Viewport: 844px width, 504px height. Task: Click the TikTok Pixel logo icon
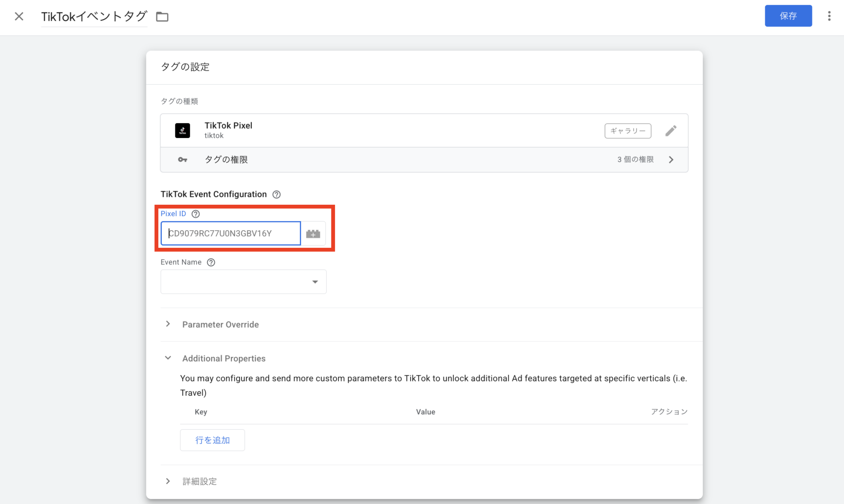coord(182,131)
